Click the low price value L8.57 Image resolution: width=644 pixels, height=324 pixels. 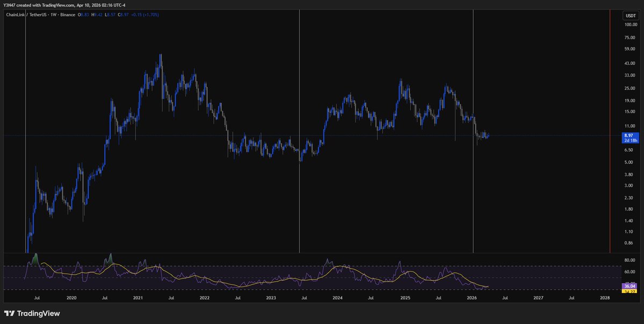[x=109, y=15]
